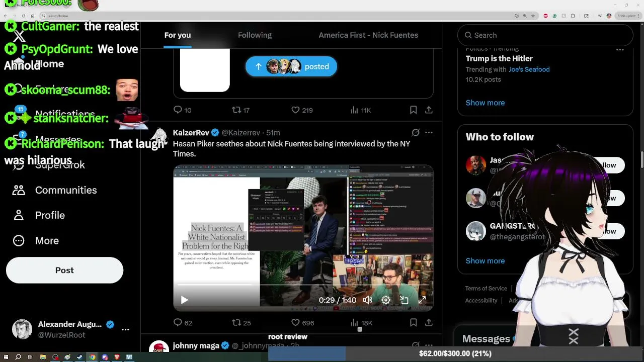Viewport: 644px width, 362px height.
Task: Expand the video to fullscreen
Action: (x=422, y=300)
